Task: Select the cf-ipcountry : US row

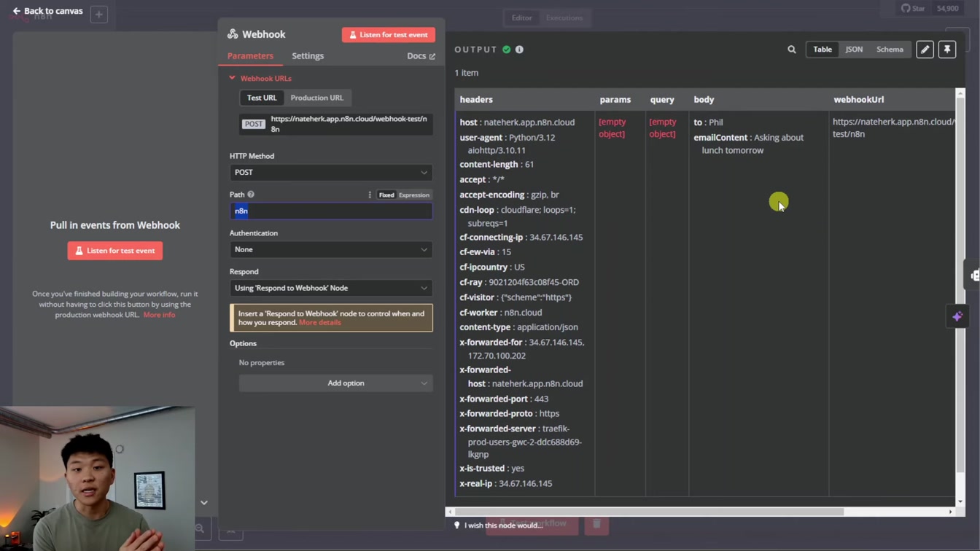Action: coord(492,267)
